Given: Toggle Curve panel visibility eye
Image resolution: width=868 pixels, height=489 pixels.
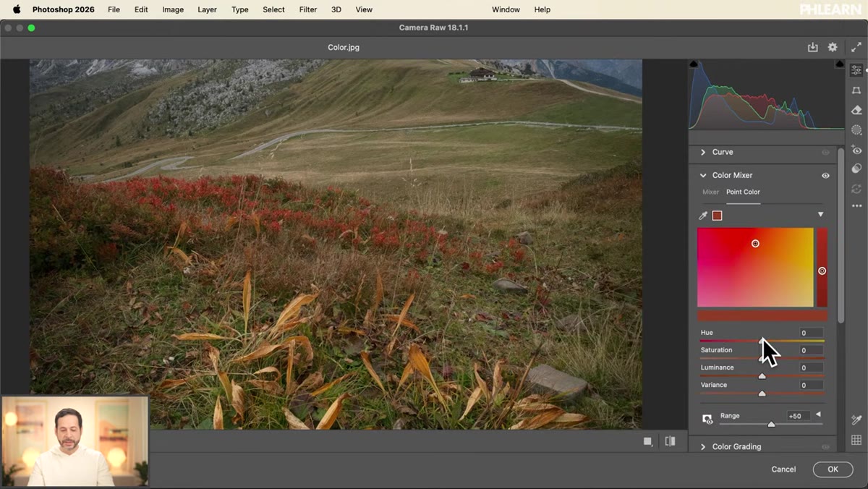Looking at the screenshot, I should [x=825, y=153].
